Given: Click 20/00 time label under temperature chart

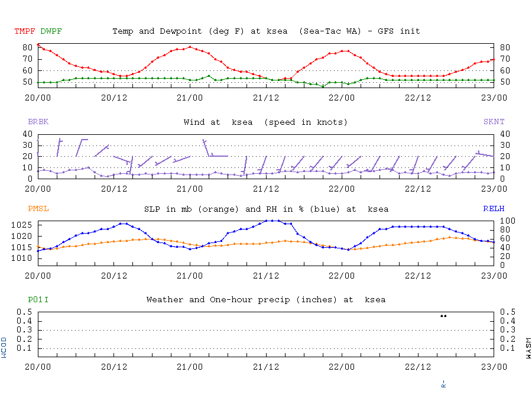Looking at the screenshot, I should 38,98.
